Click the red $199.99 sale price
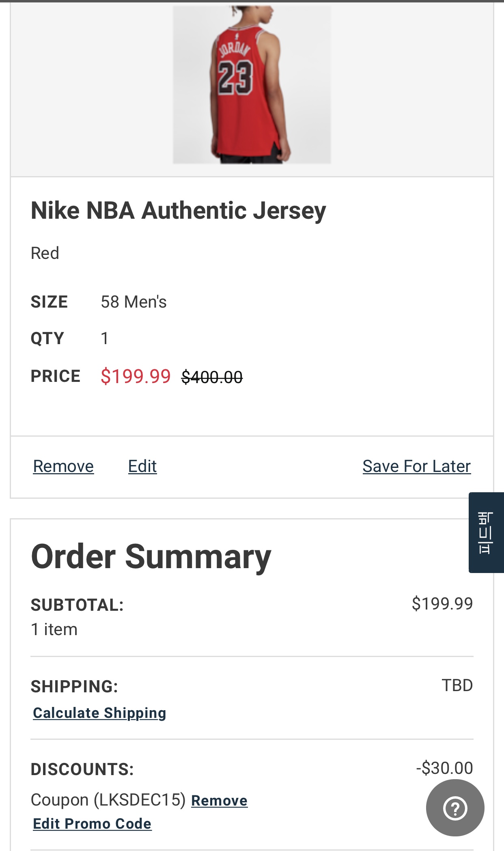The width and height of the screenshot is (504, 851). click(x=136, y=376)
